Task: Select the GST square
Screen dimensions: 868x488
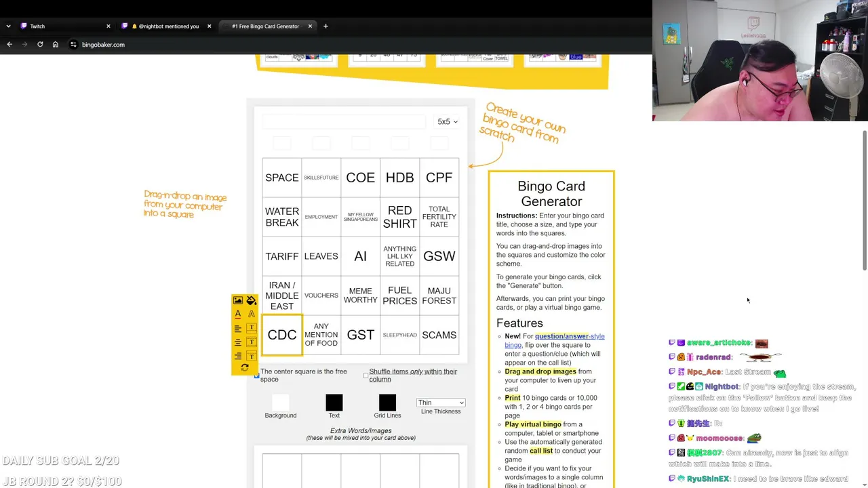Action: point(361,335)
